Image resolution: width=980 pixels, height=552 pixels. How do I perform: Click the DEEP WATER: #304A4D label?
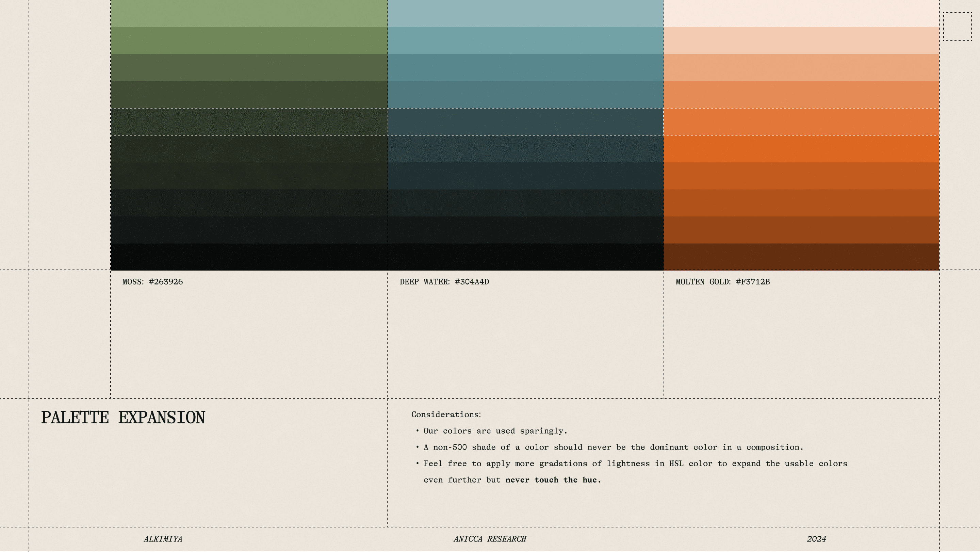coord(444,282)
